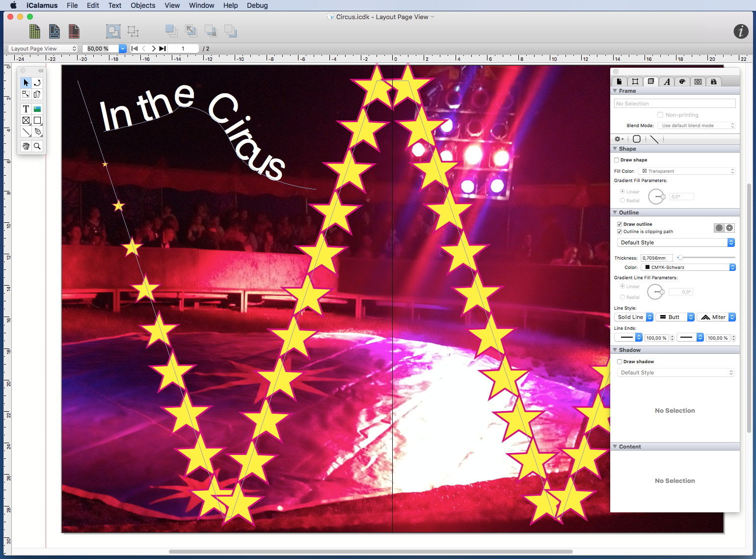756x559 pixels.
Task: Click send backward arrow toolbar icon
Action: (211, 31)
